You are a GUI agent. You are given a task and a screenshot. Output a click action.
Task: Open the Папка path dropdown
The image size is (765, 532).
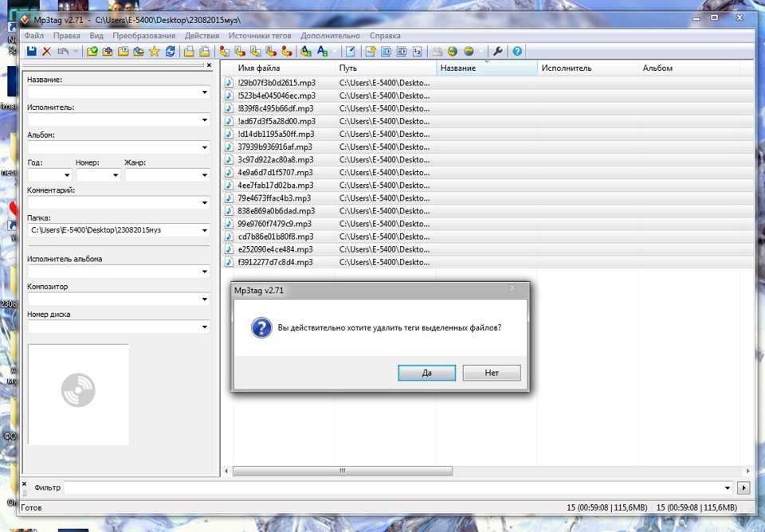(x=205, y=230)
